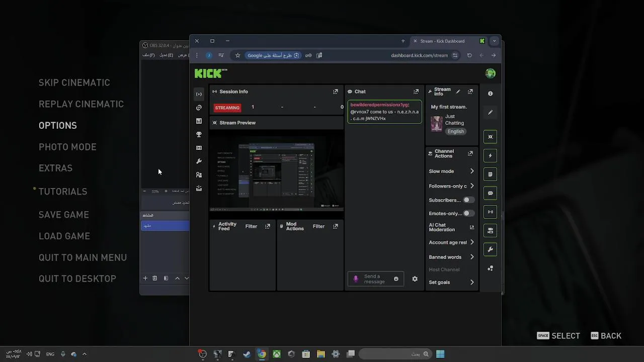The height and width of the screenshot is (362, 644).
Task: Click the pencil edit icon in right rail
Action: tap(490, 113)
